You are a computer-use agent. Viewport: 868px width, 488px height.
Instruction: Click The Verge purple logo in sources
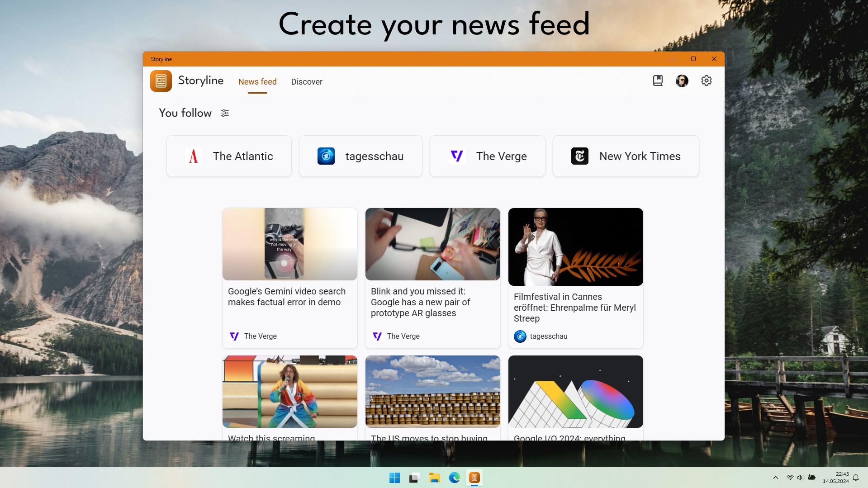(x=457, y=156)
